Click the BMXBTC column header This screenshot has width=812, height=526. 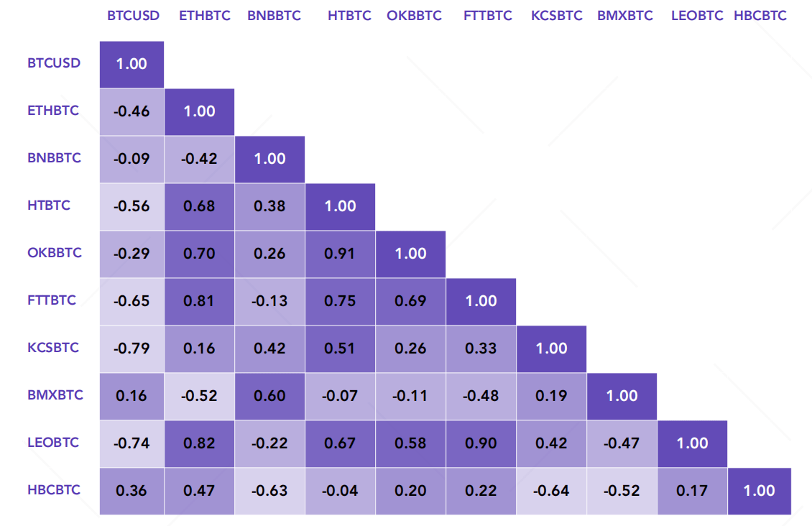click(x=627, y=15)
